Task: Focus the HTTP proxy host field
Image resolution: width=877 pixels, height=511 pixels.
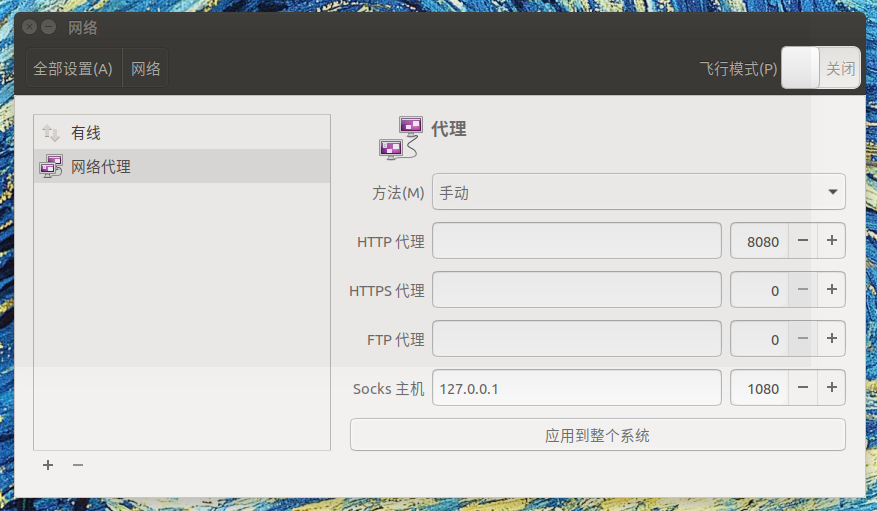Action: (576, 241)
